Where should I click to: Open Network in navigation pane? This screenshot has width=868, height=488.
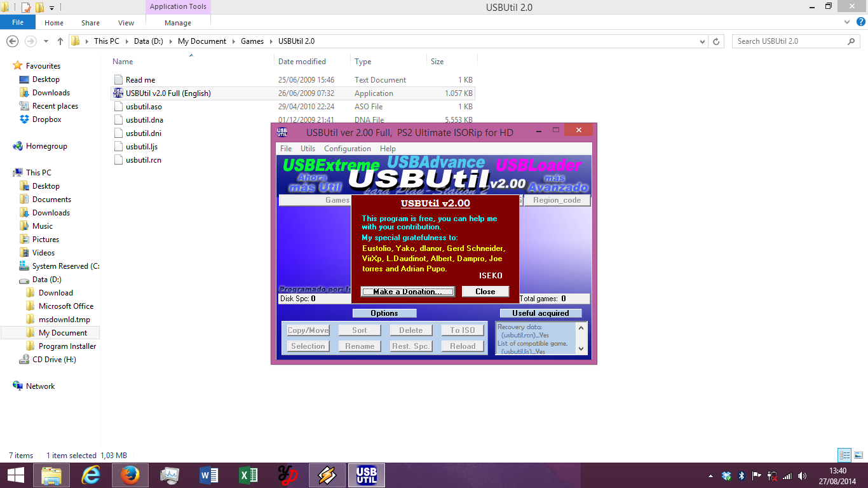[x=41, y=386]
